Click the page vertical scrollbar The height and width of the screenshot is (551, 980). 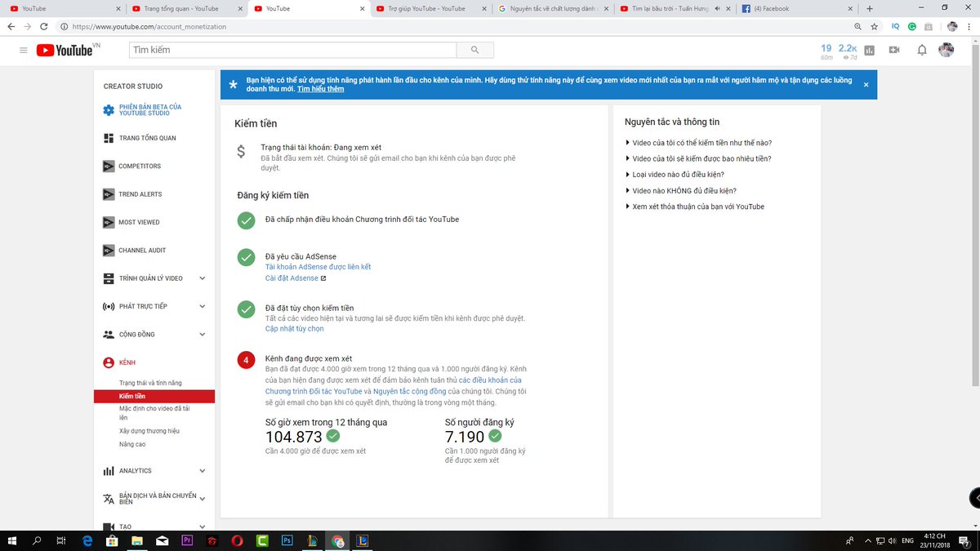[976, 214]
